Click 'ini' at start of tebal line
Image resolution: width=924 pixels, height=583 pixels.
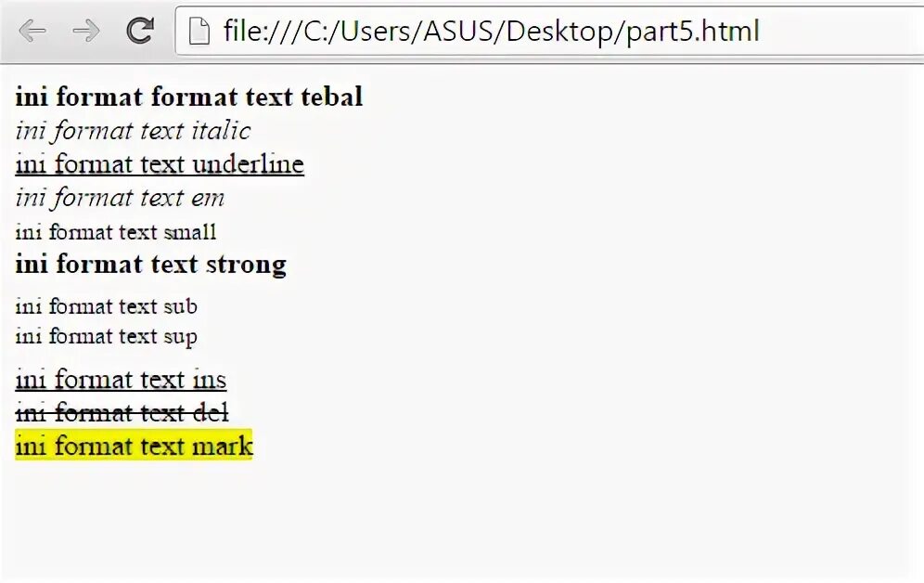click(32, 97)
